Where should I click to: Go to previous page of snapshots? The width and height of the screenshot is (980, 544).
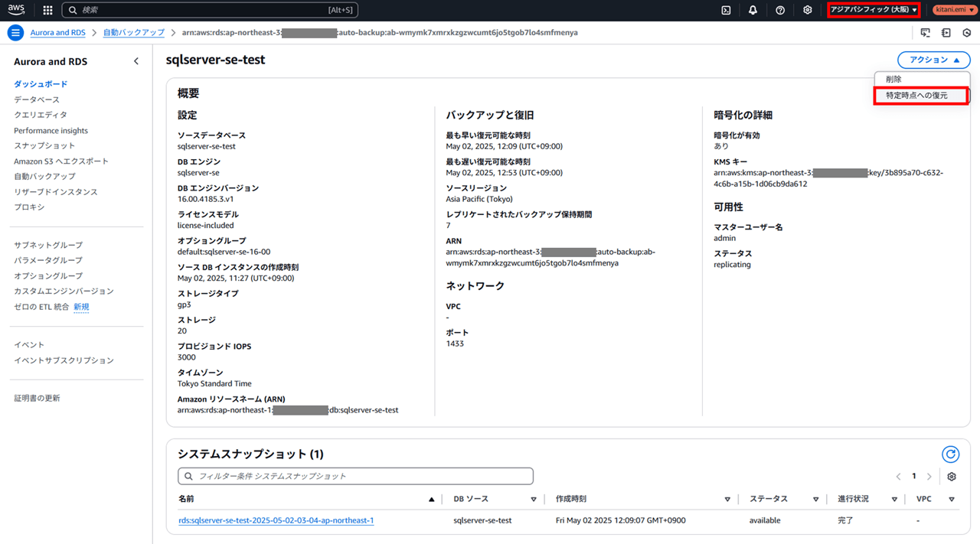pyautogui.click(x=898, y=477)
